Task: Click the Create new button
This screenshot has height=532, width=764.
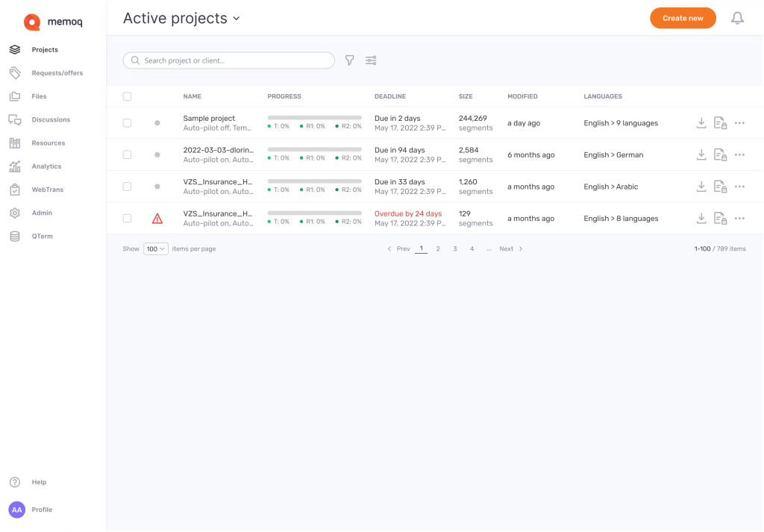Action: pyautogui.click(x=683, y=18)
